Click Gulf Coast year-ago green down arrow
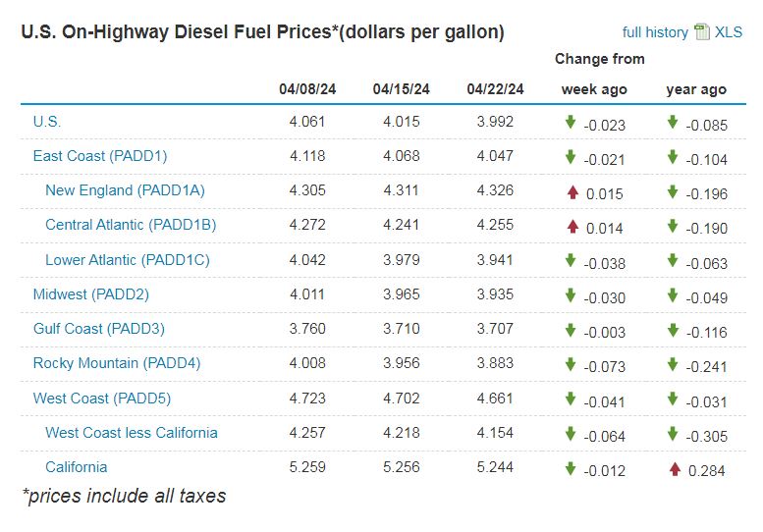Viewport: 763px width, 532px height. 673,331
